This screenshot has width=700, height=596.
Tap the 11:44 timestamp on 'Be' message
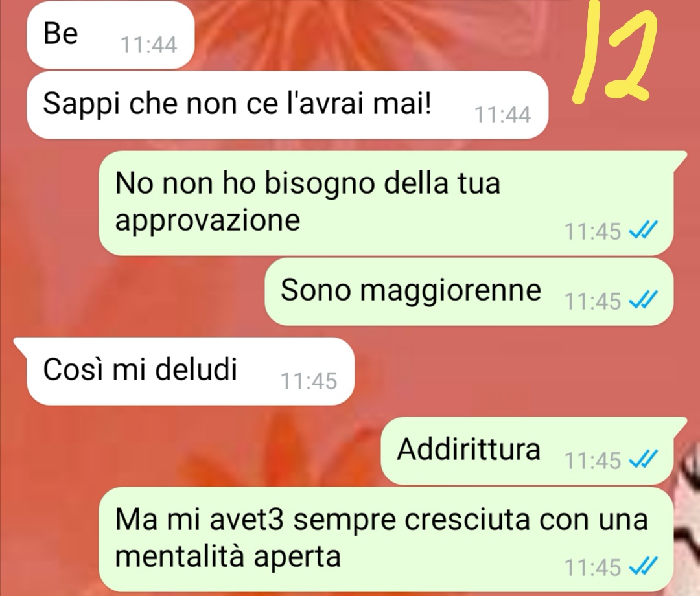tap(148, 45)
